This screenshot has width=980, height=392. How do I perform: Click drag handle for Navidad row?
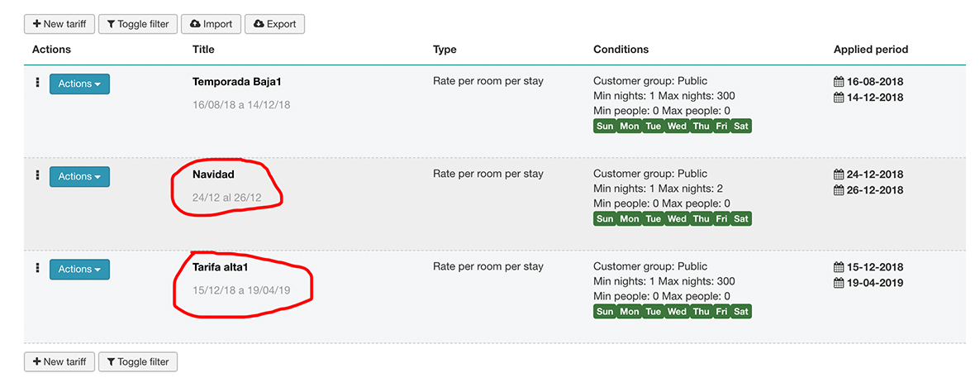click(x=37, y=175)
